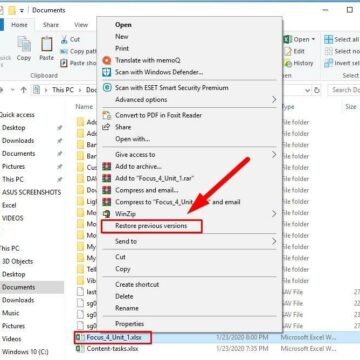Click the Up arrow navigation button
This screenshot has height=360, width=360.
point(24,90)
